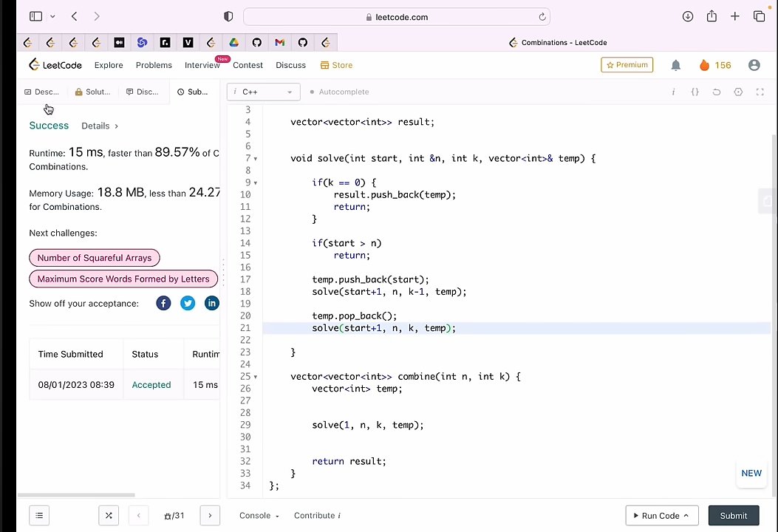Collapse the fold arrow at line 25
778x532 pixels.
pyautogui.click(x=256, y=377)
